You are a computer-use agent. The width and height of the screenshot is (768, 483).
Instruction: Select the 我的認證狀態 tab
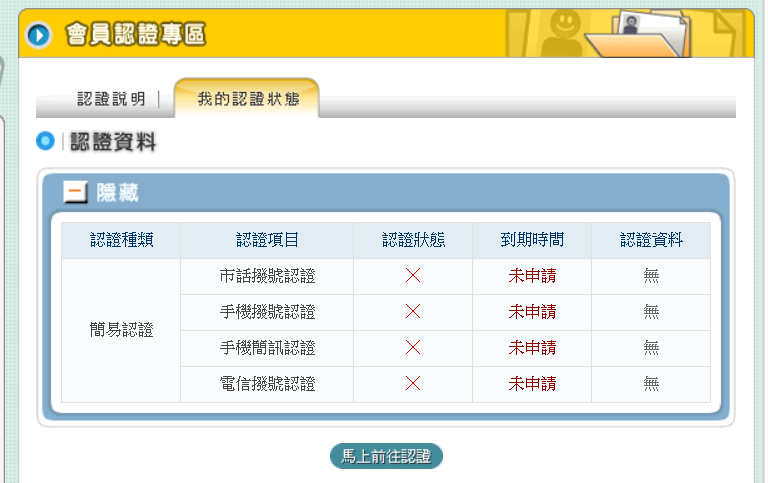(247, 99)
